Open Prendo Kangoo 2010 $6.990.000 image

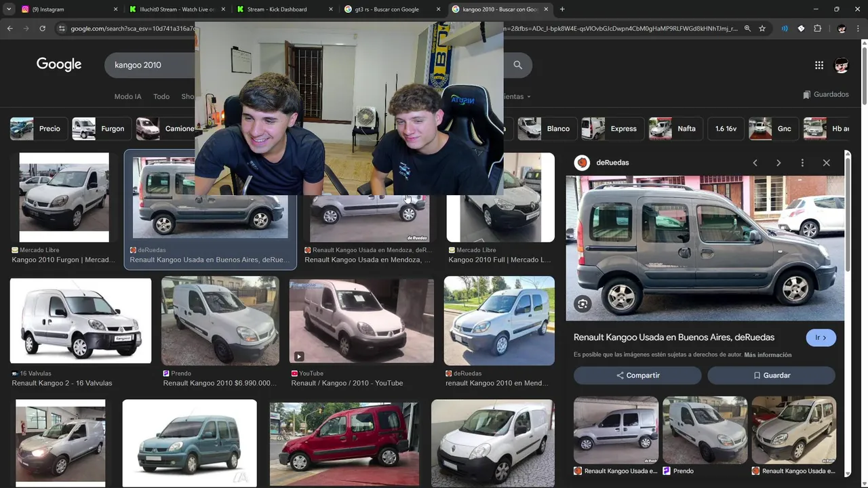pyautogui.click(x=220, y=321)
